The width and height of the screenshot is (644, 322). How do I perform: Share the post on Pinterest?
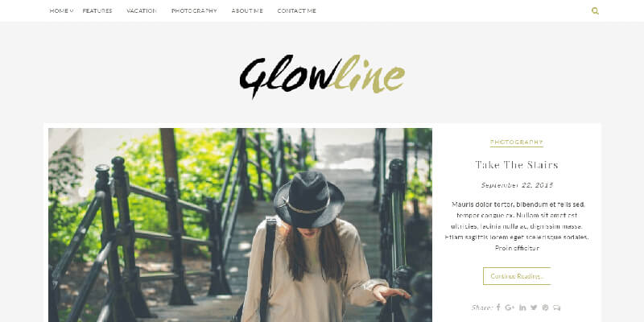545,308
